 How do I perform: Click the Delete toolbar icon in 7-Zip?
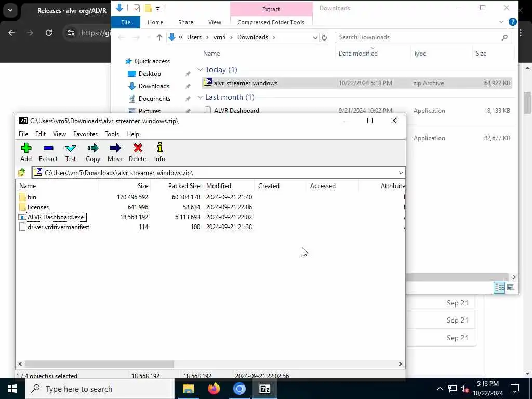(x=137, y=152)
